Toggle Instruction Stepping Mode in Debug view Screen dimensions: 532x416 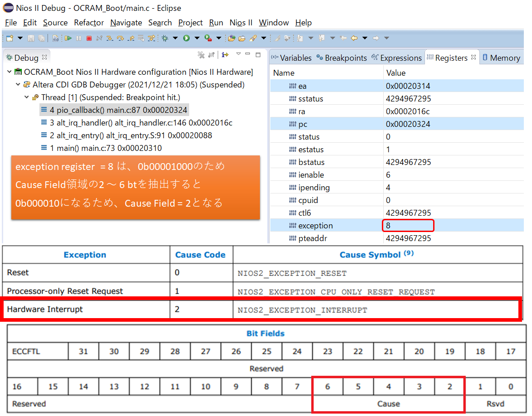(225, 55)
